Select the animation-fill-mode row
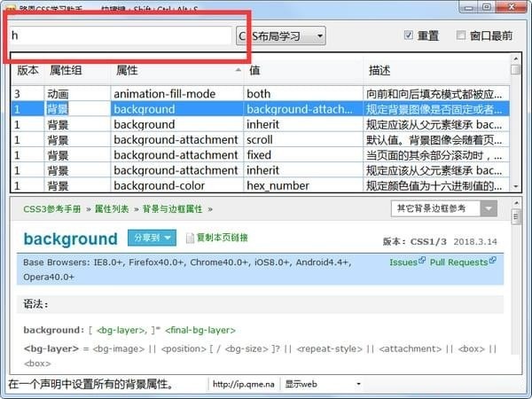This screenshot has width=532, height=399. (x=177, y=93)
